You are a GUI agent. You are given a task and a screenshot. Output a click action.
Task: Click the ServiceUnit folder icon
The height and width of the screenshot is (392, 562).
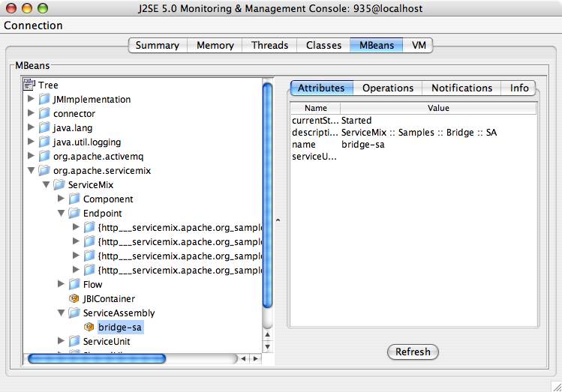74,341
